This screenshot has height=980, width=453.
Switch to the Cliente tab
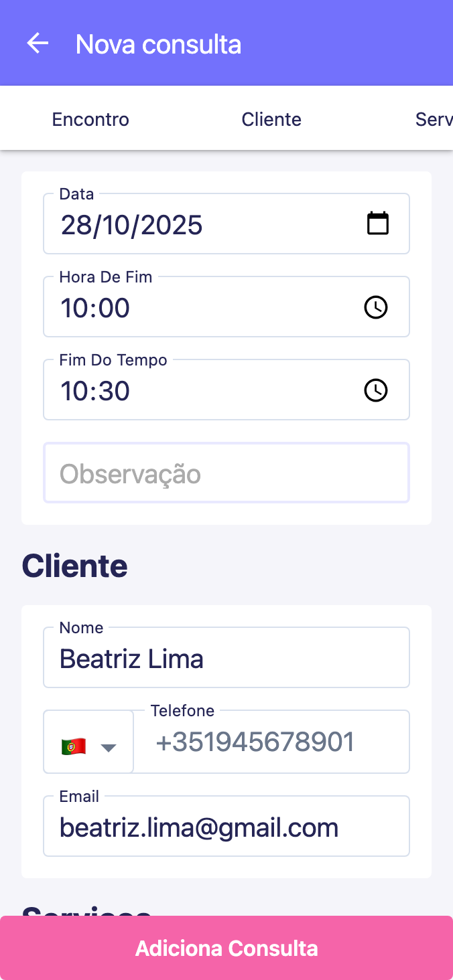[x=271, y=119]
